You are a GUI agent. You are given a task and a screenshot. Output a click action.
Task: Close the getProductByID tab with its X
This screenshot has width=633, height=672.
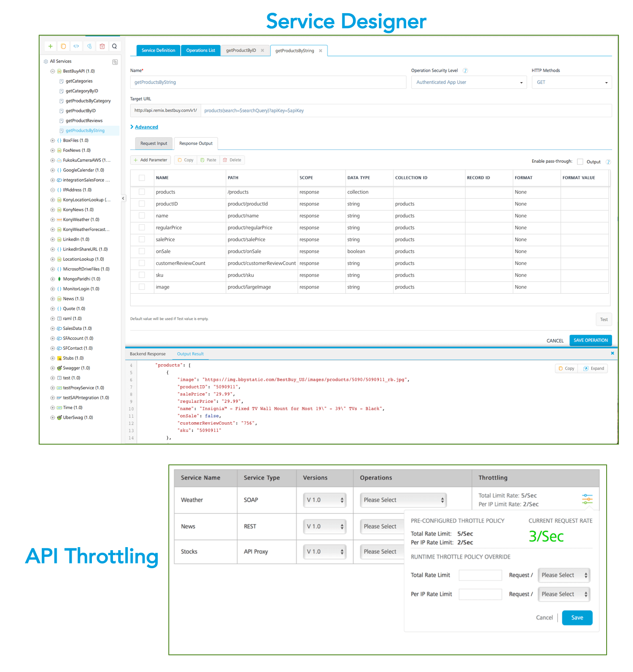point(262,51)
